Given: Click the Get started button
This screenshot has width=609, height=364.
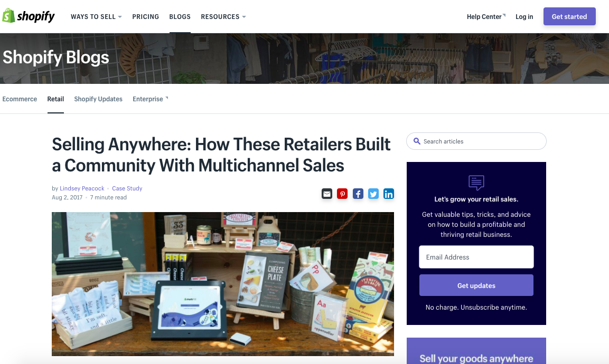Looking at the screenshot, I should click(x=569, y=16).
